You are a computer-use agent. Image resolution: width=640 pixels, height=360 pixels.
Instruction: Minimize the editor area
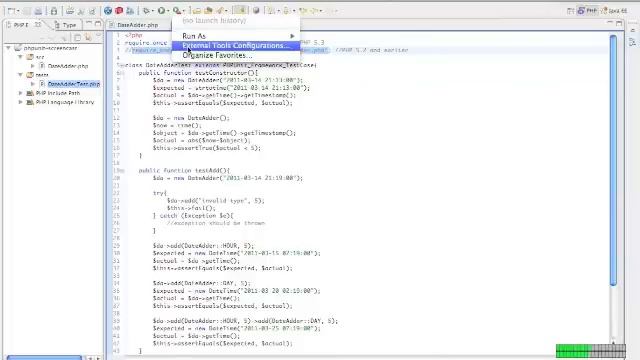pyautogui.click(x=610, y=23)
